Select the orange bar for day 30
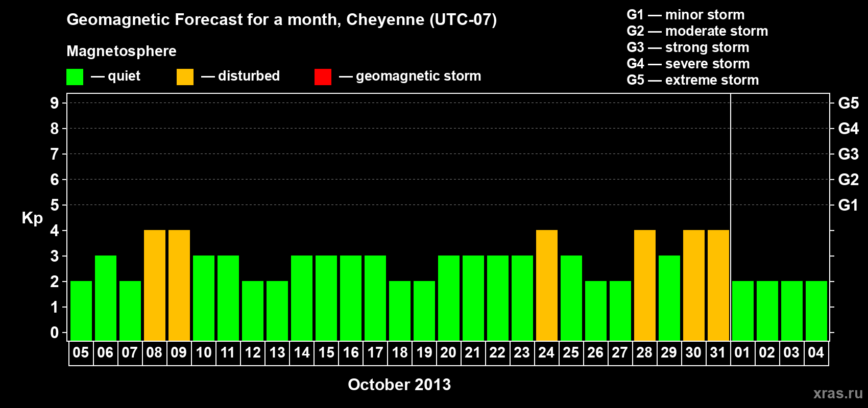This screenshot has width=868, height=408. [x=694, y=285]
